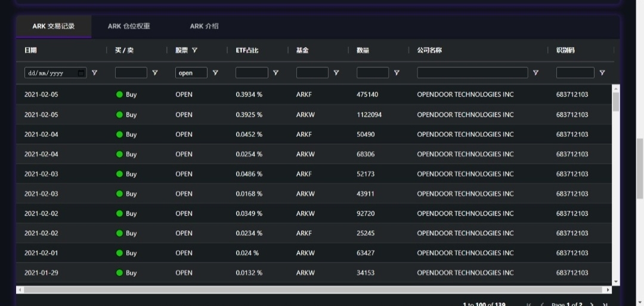
Task: Click ARKW fund cell in 92720 row
Action: [x=305, y=213]
